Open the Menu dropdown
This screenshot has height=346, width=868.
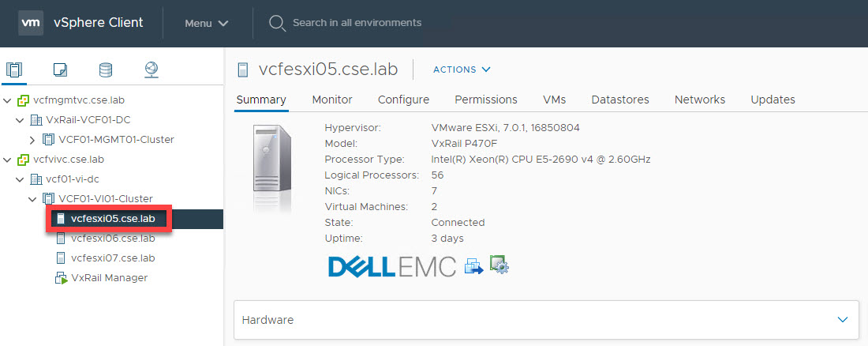click(206, 23)
